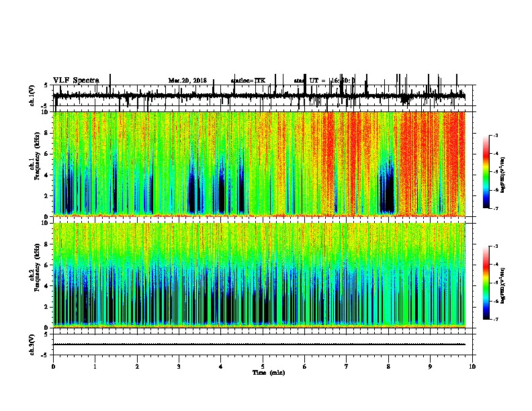532x411 pixels.
Task: Click the "-7" label on the ch.1 color bar
Action: click(495, 208)
